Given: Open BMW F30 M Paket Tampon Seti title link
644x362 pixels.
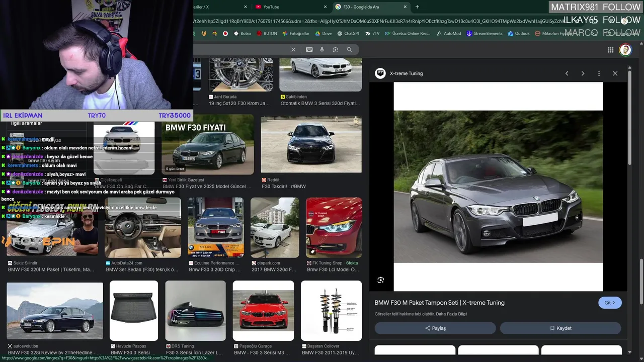Looking at the screenshot, I should pyautogui.click(x=439, y=303).
